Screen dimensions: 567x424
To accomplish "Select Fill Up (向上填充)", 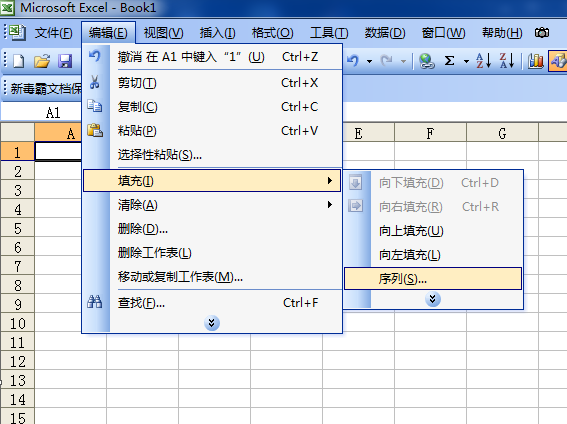I will pyautogui.click(x=433, y=231).
